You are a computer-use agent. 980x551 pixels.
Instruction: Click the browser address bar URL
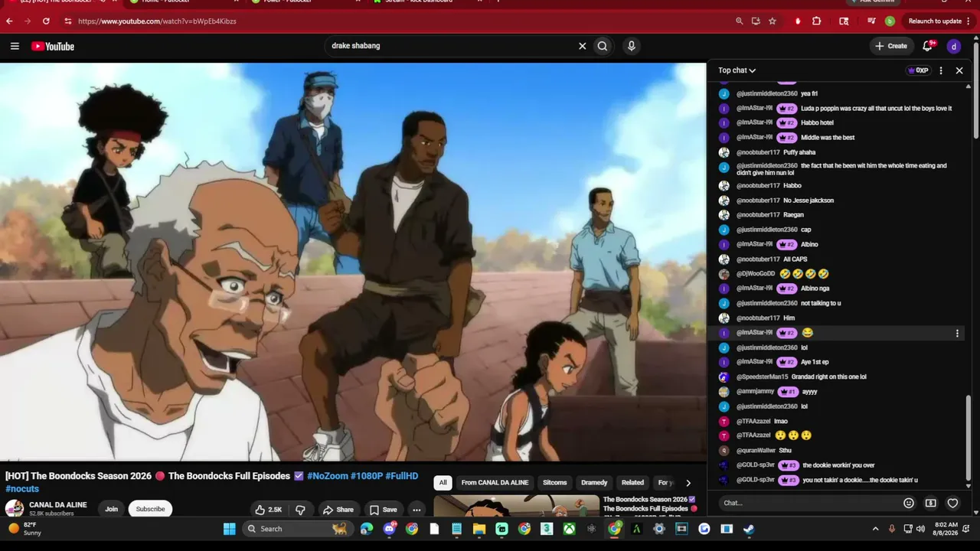[157, 21]
